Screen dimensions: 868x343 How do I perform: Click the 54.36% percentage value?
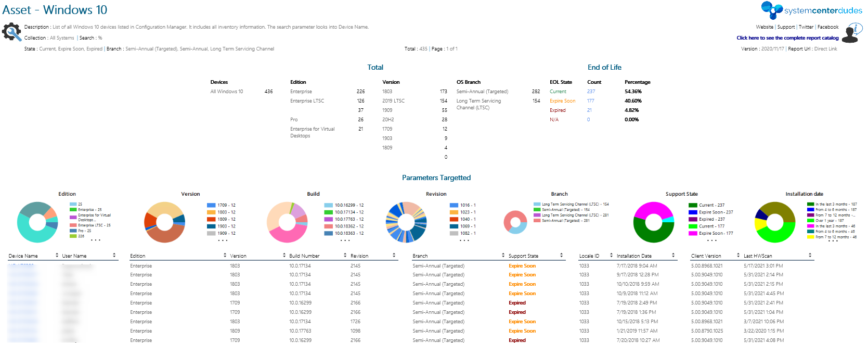[633, 92]
